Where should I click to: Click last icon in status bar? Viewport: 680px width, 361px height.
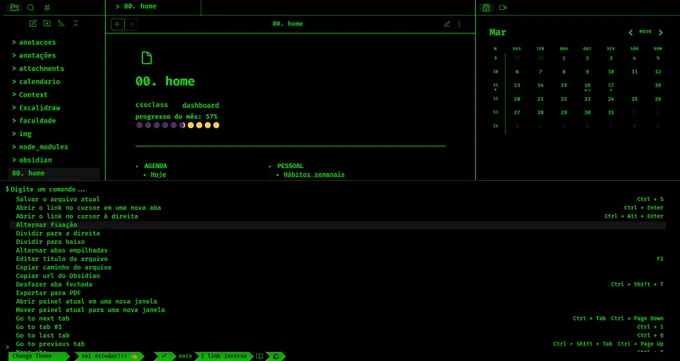click(x=276, y=356)
